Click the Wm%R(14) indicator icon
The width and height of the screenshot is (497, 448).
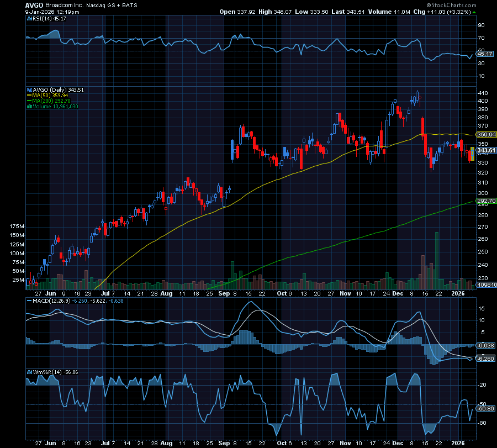pyautogui.click(x=28, y=372)
